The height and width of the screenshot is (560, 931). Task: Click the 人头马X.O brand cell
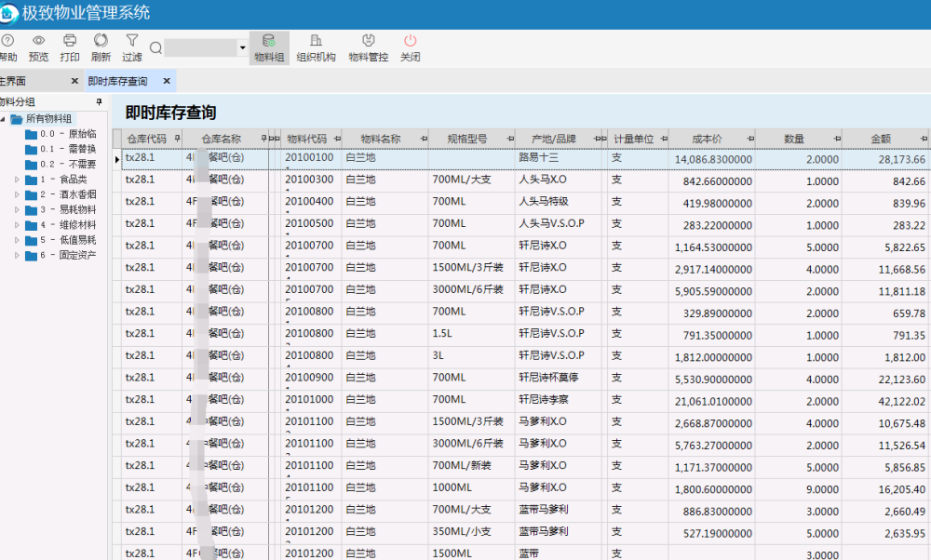coord(558,180)
